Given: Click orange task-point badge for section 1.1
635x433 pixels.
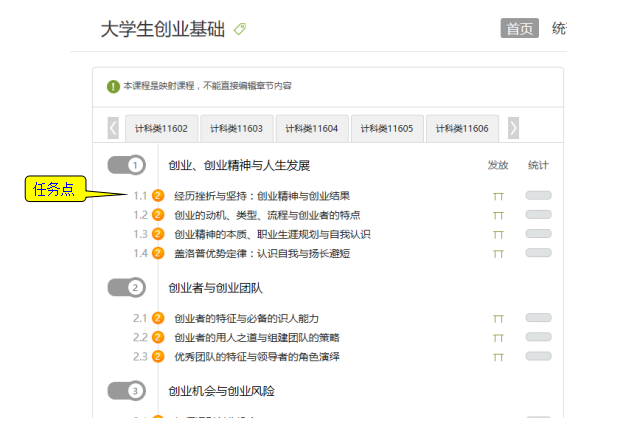Looking at the screenshot, I should 158,196.
